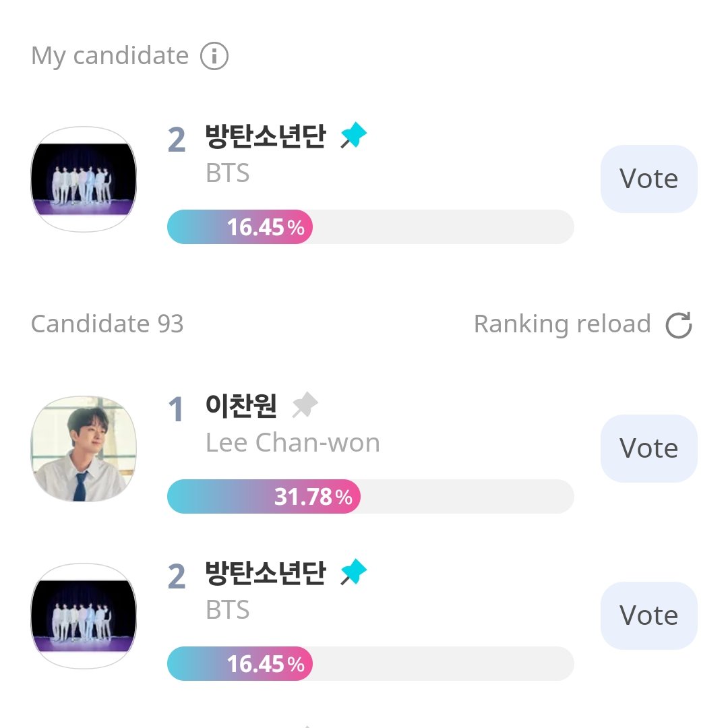Toggle the BTS pin in the ranking list
This screenshot has height=728, width=728.
click(354, 574)
